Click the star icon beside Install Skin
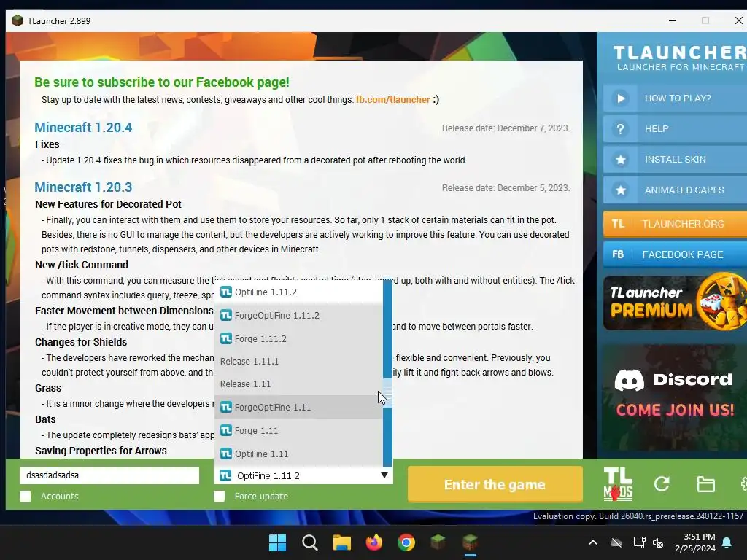 coord(620,160)
